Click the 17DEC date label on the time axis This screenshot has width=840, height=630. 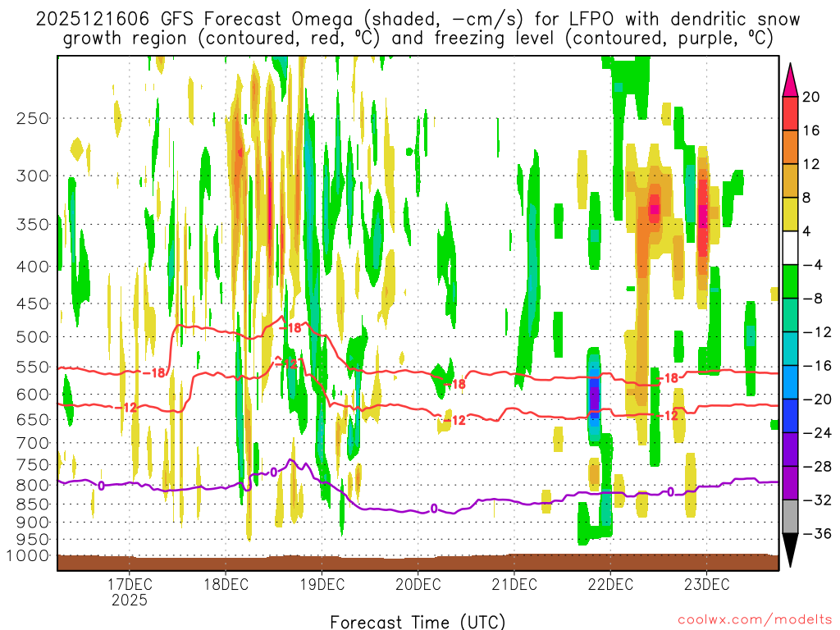pos(129,584)
